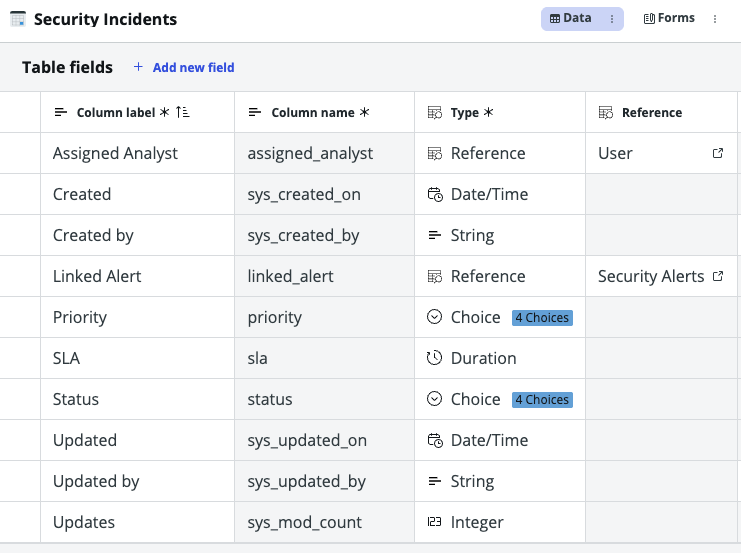741x553 pixels.
Task: Click the Security Alerts reference text
Action: pos(651,276)
